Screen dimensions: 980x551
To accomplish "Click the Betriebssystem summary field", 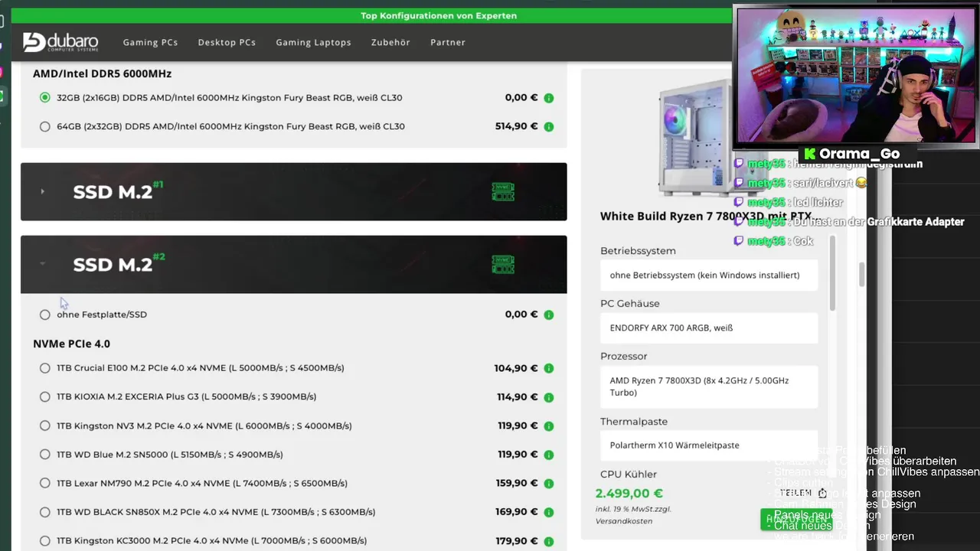I will coord(709,275).
